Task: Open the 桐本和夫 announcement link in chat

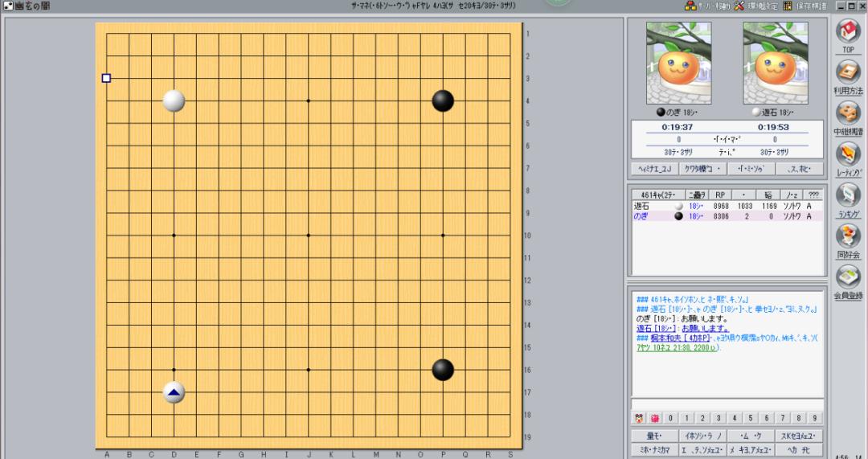Action: pyautogui.click(x=682, y=338)
